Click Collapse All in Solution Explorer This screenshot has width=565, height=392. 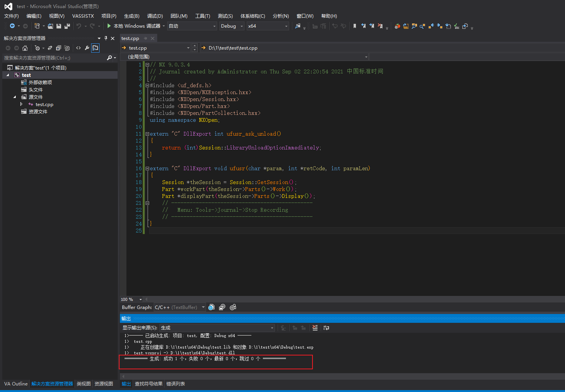coord(58,48)
